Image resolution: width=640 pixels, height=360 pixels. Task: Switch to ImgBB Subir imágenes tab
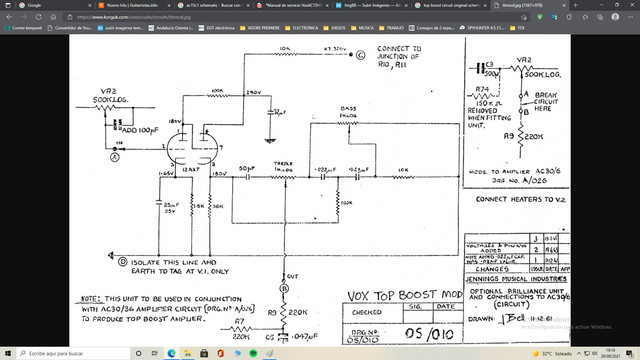[x=371, y=5]
